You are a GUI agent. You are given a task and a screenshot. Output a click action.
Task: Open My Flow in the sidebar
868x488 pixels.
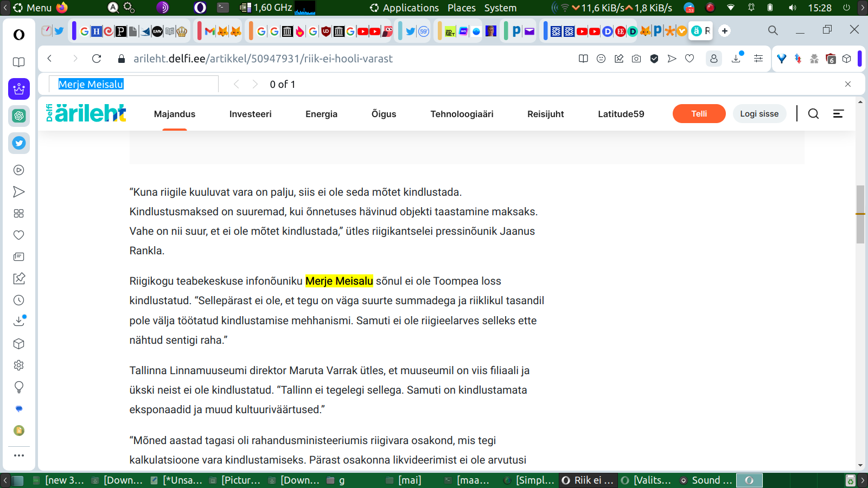(x=19, y=192)
